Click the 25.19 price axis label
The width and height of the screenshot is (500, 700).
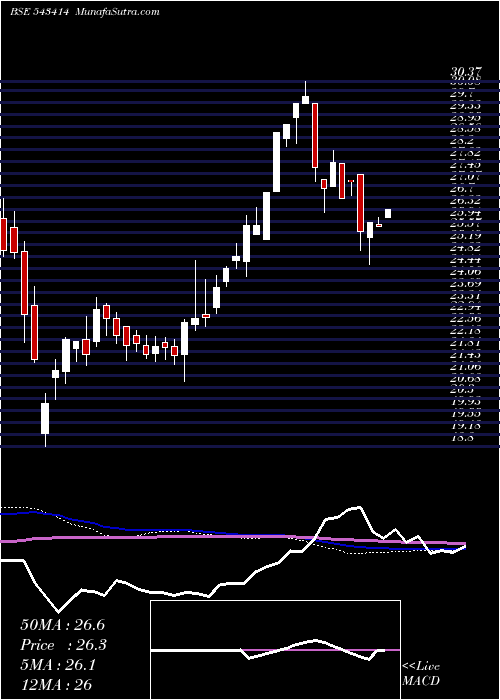465,235
